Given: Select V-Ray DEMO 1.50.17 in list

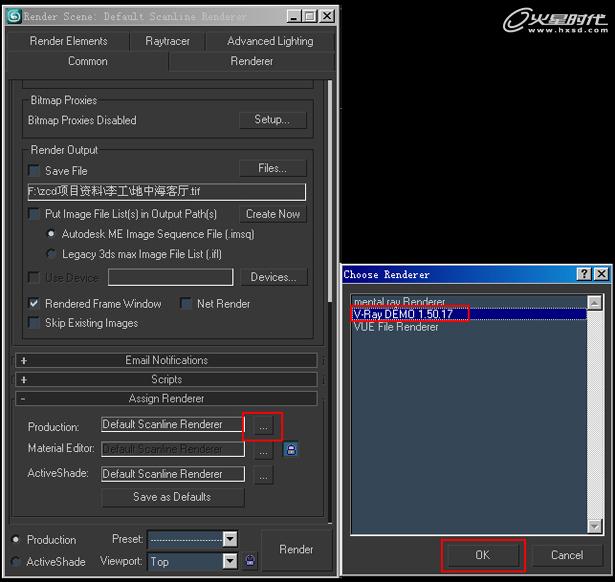Looking at the screenshot, I should [x=469, y=314].
